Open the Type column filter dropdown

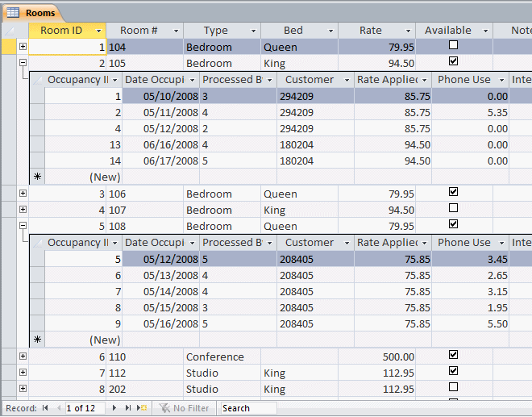pos(253,31)
